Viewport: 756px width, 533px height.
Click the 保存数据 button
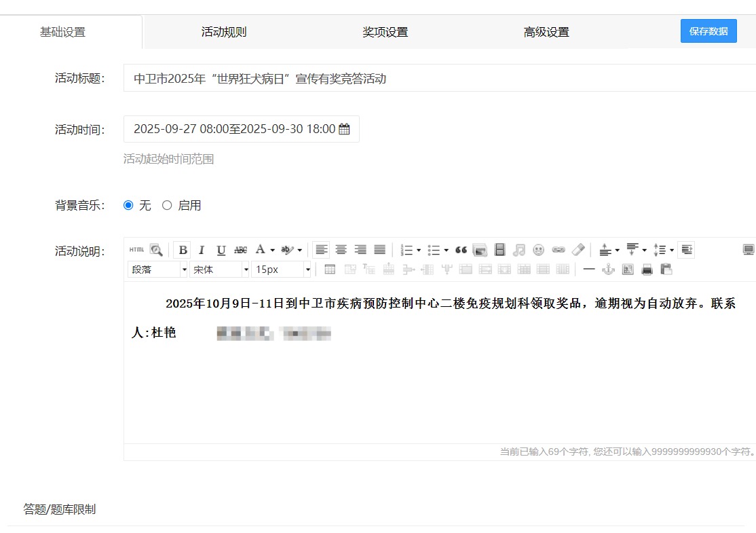click(708, 31)
